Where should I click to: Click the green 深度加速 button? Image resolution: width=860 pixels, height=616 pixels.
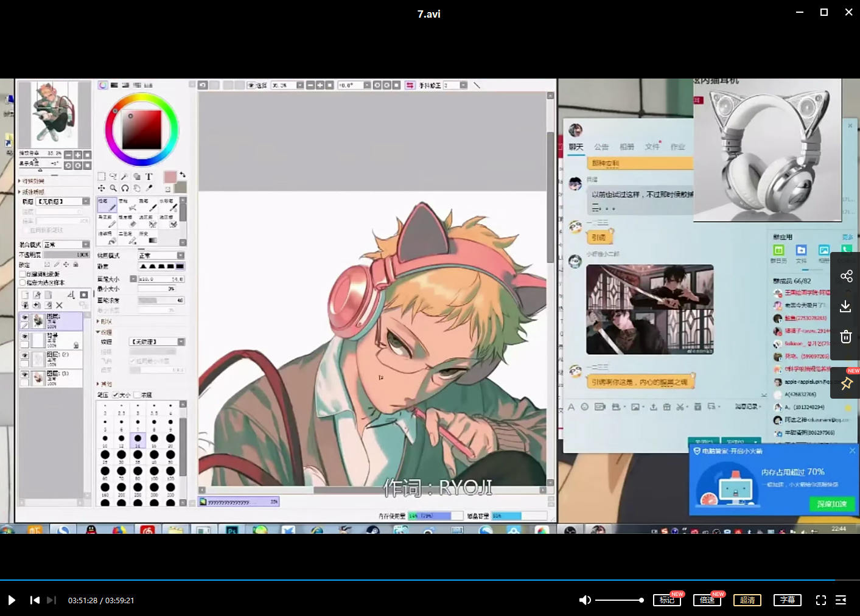(831, 504)
